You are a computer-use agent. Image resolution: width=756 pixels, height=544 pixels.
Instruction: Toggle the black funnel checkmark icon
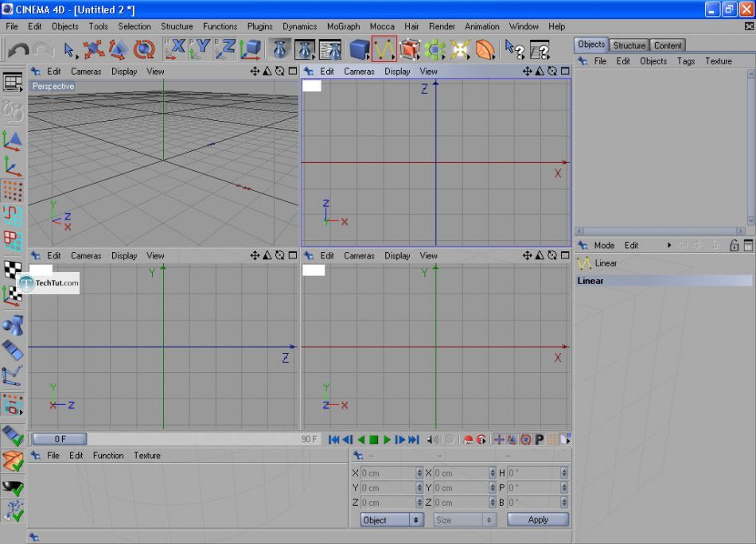tap(13, 488)
